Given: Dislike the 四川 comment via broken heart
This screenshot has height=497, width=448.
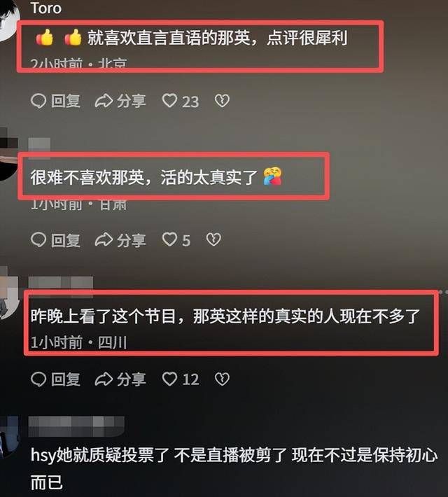Looking at the screenshot, I should (222, 379).
